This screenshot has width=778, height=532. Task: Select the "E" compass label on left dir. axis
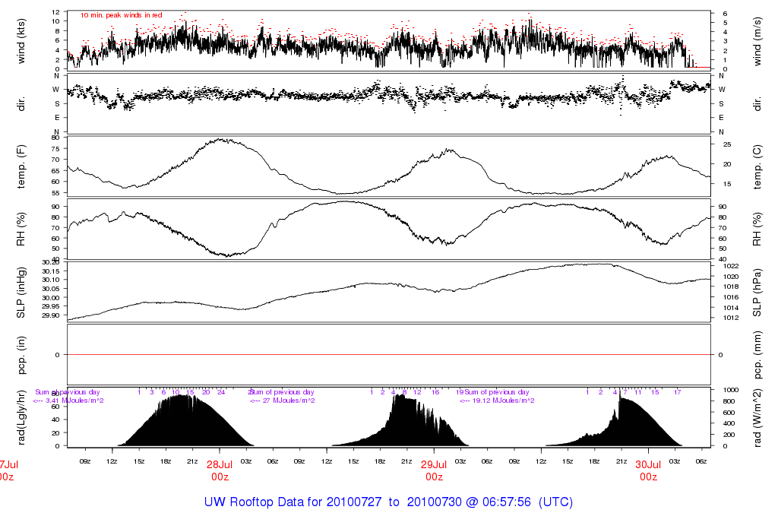coord(57,118)
